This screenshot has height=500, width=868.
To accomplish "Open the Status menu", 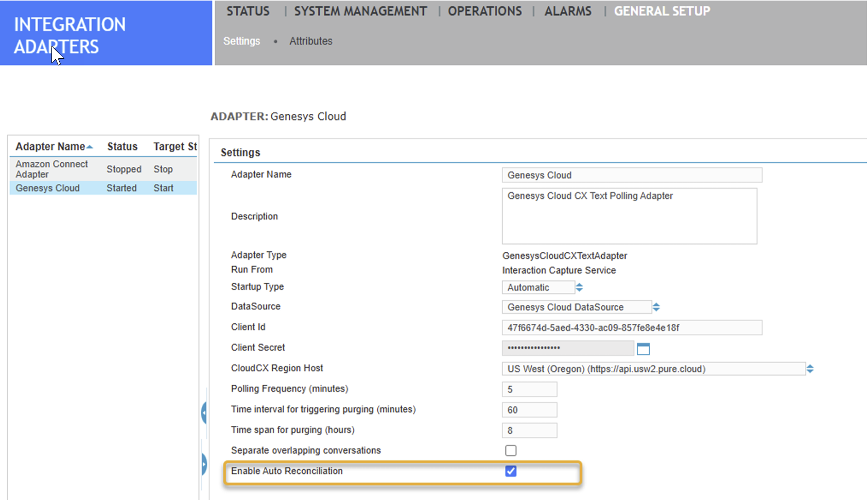I will 248,11.
